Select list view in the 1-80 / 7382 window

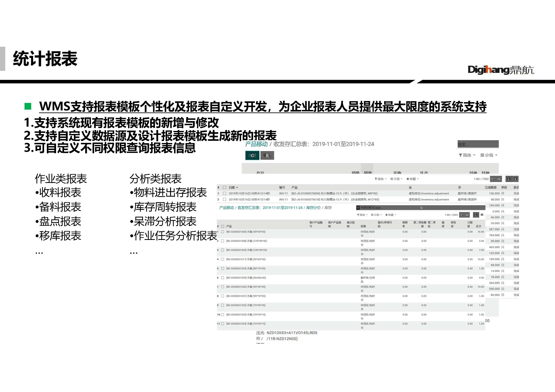509,179
